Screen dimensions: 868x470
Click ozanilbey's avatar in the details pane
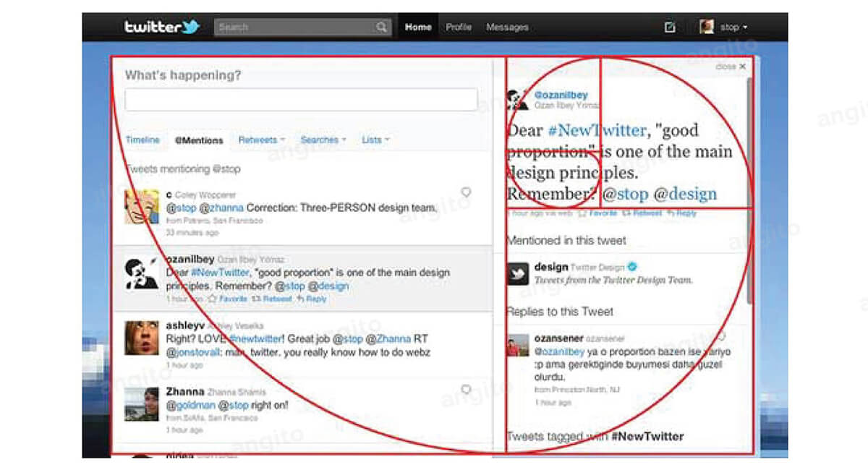tap(517, 100)
